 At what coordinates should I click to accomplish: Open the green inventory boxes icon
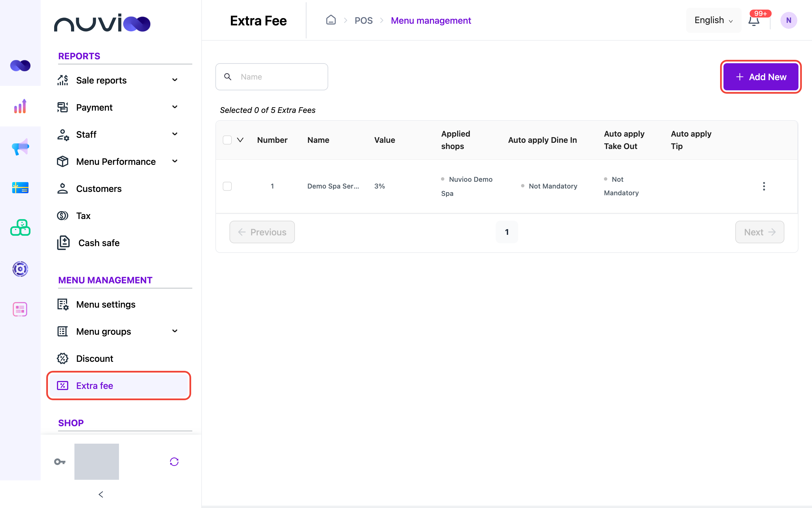pos(20,228)
